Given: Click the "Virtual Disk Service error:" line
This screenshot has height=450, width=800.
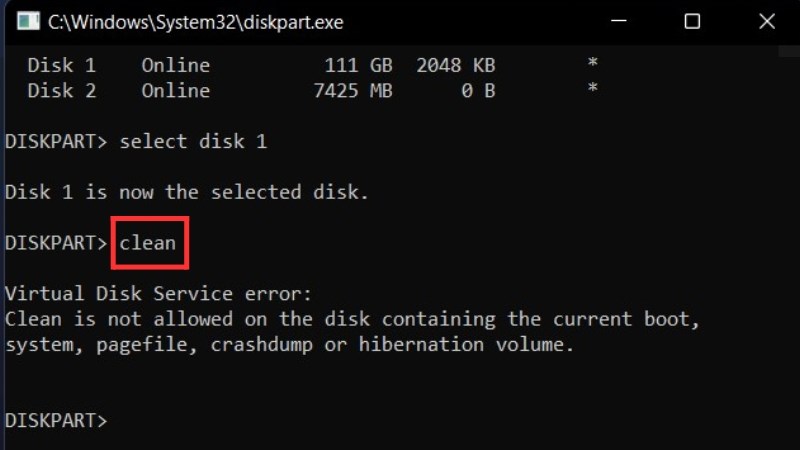Looking at the screenshot, I should [159, 294].
